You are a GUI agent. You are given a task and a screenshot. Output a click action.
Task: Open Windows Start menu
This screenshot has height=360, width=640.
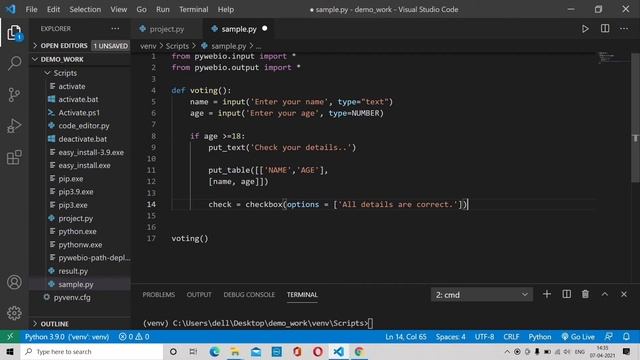point(10,352)
